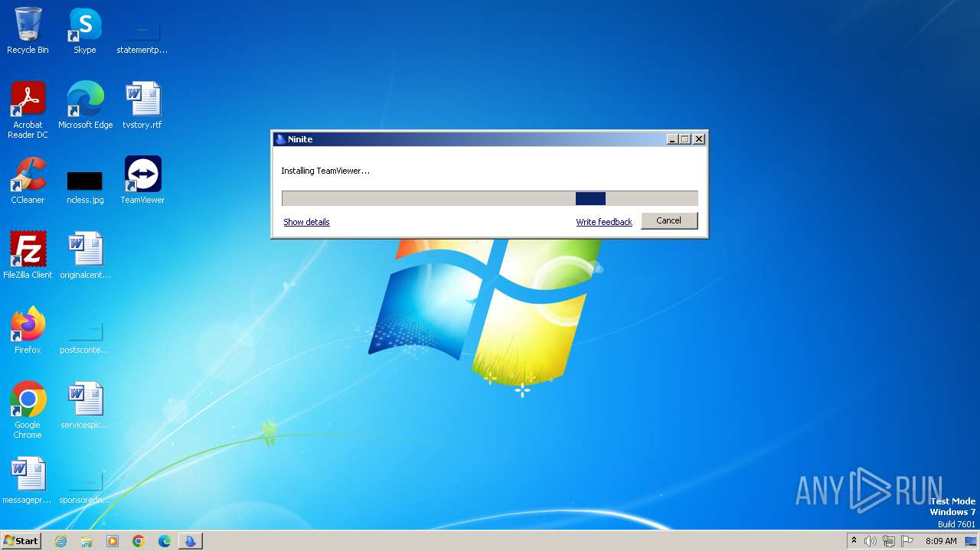This screenshot has width=980, height=551.
Task: Open the Start menu
Action: (x=21, y=541)
